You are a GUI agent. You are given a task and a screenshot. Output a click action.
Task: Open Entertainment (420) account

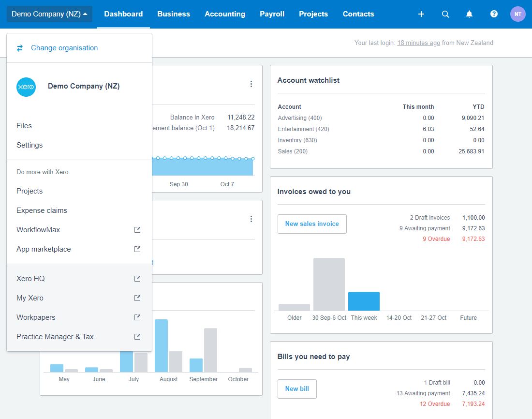[x=304, y=129]
